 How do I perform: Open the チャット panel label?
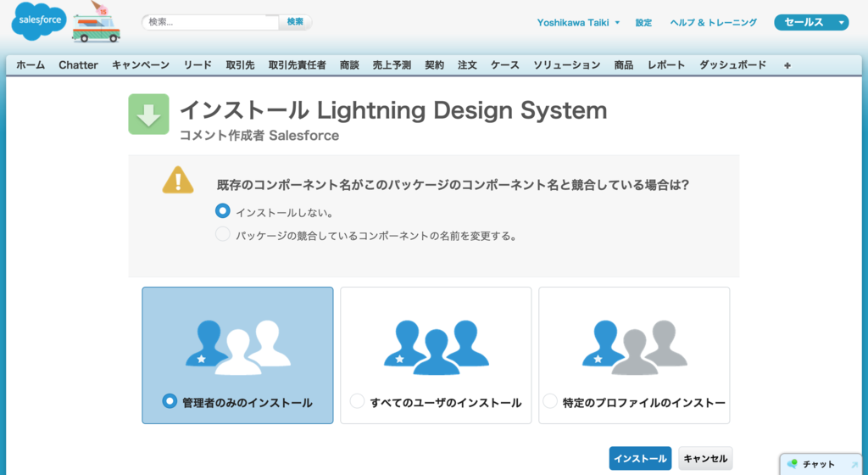click(819, 465)
